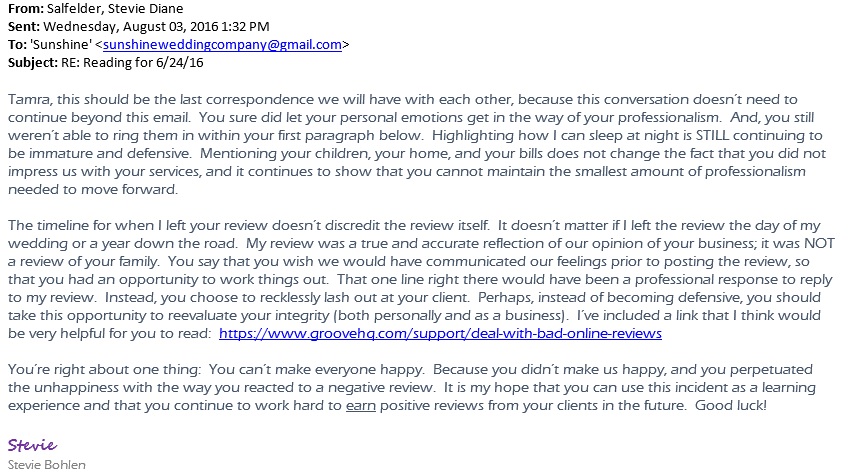Click the closing "Good luck!" text
Screen dimensions: 851x474
pyautogui.click(x=731, y=406)
